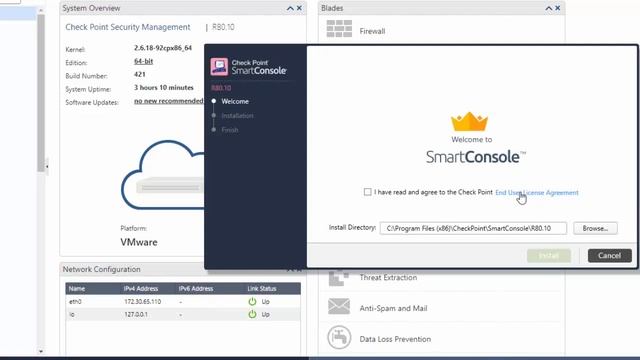Image resolution: width=640 pixels, height=360 pixels.
Task: Click the greyed Install button
Action: click(x=549, y=256)
